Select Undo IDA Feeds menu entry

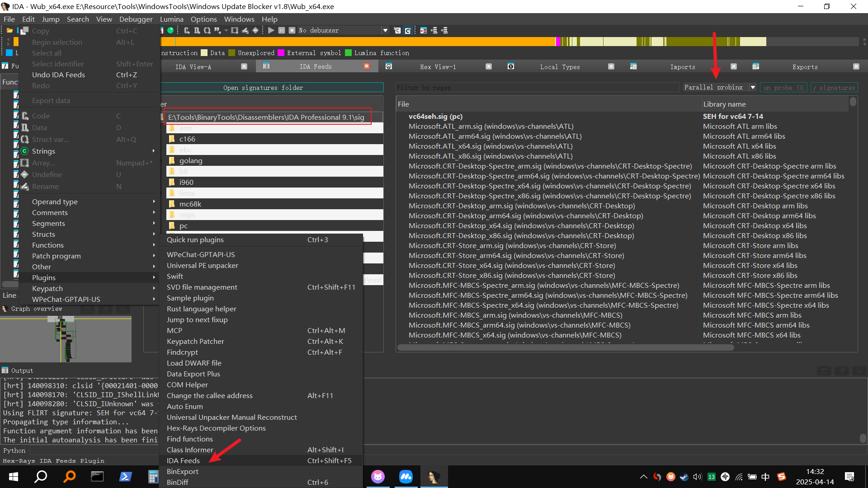58,75
